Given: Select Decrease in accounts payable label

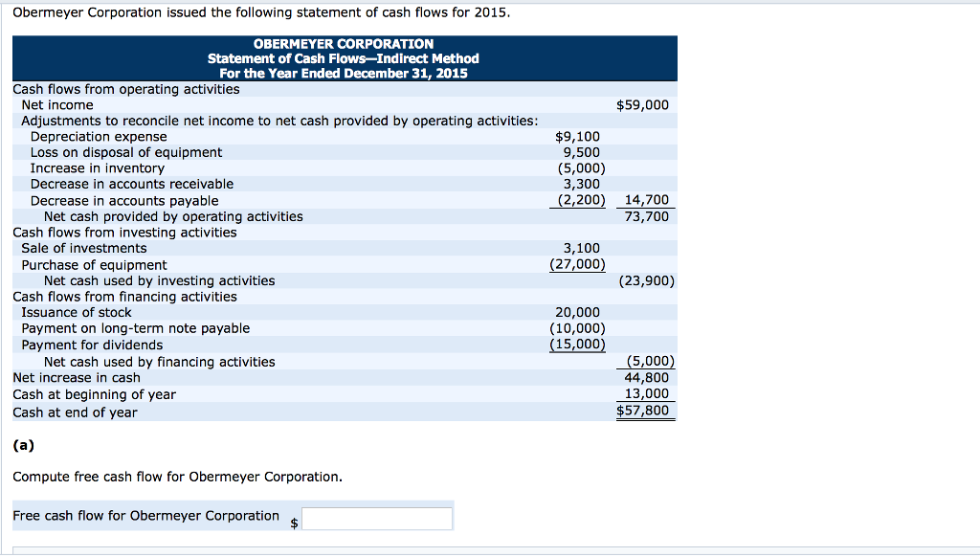Looking at the screenshot, I should pos(124,201).
